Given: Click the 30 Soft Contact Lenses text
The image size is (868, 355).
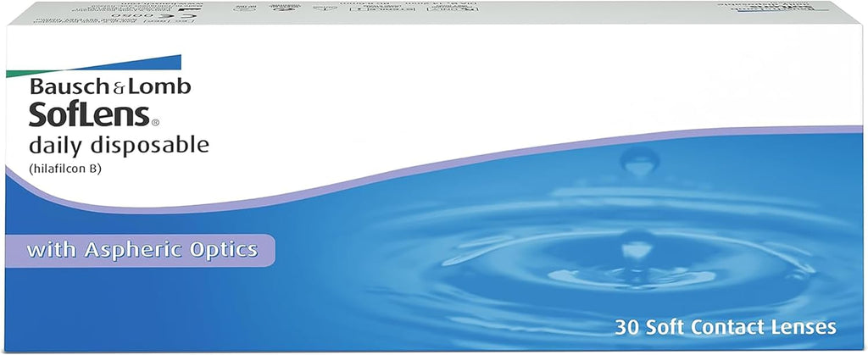Looking at the screenshot, I should [x=726, y=326].
